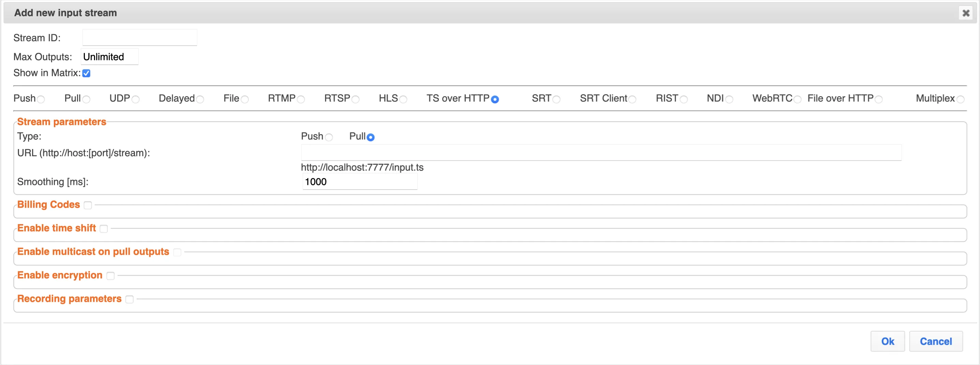Set stream parameters Type to Pull
The height and width of the screenshot is (365, 980).
(x=370, y=137)
